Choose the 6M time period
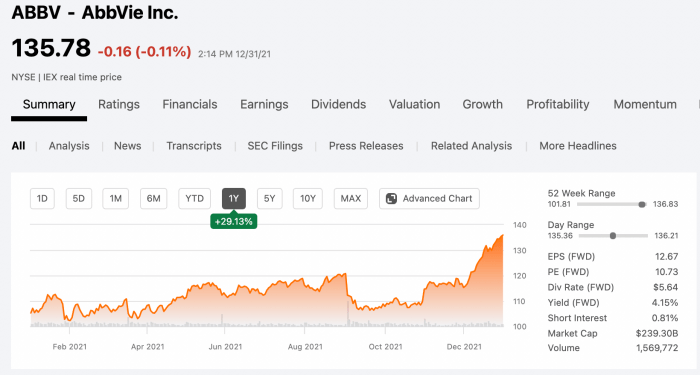Image resolution: width=700 pixels, height=375 pixels. 154,199
